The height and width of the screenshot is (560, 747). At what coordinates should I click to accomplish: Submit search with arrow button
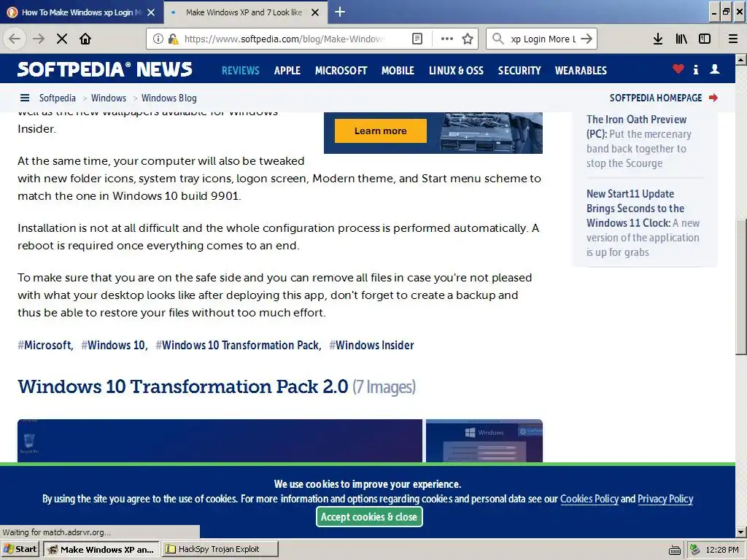587,39
